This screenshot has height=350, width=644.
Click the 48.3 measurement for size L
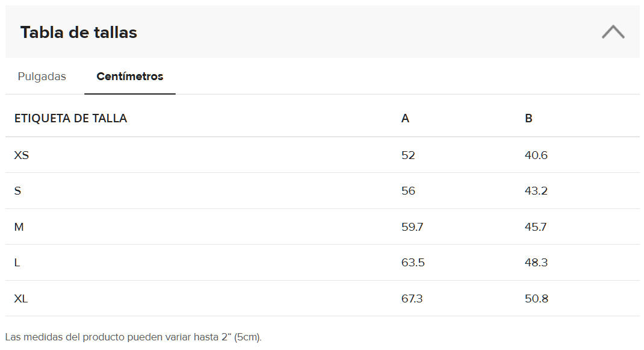[536, 263]
